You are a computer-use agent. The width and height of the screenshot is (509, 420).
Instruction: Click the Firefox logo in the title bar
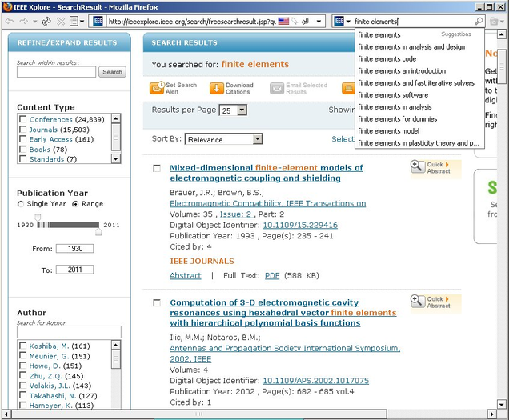click(7, 7)
